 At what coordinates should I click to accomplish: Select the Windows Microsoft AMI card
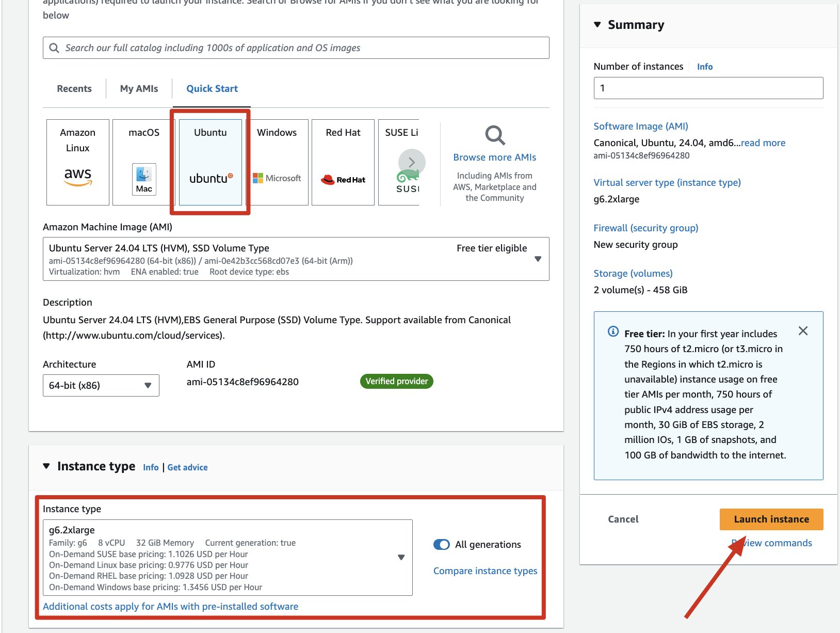277,162
